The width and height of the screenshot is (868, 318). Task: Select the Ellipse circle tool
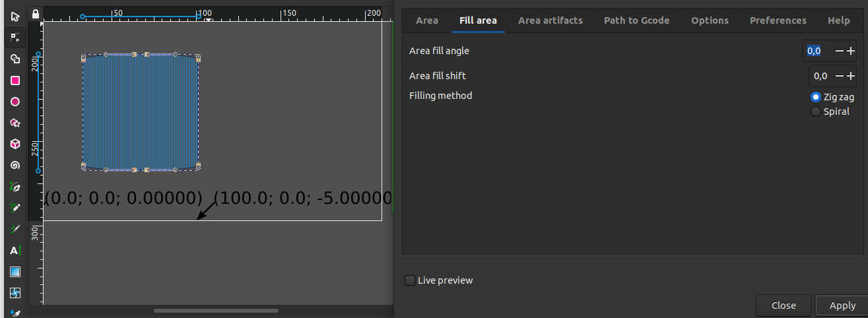(15, 102)
